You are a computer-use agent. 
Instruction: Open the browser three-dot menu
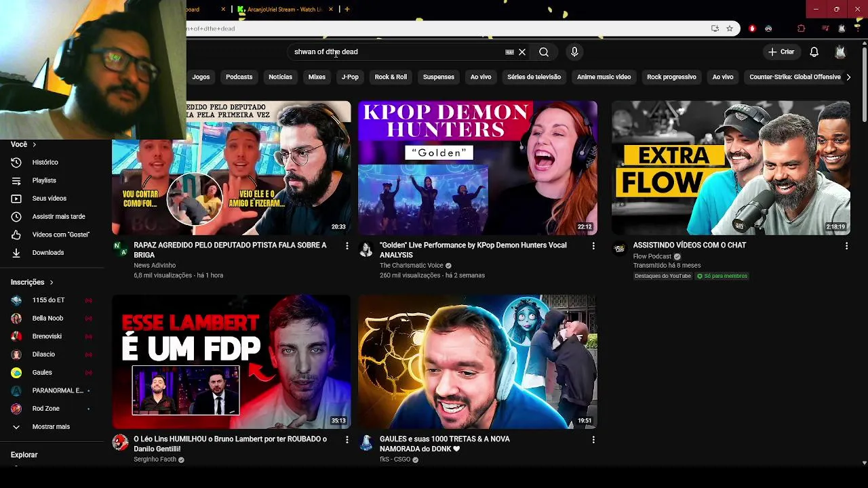858,28
